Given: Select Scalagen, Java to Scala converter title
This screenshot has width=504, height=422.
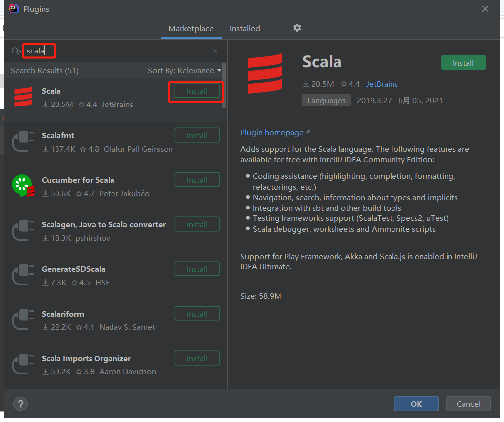Looking at the screenshot, I should [x=104, y=225].
